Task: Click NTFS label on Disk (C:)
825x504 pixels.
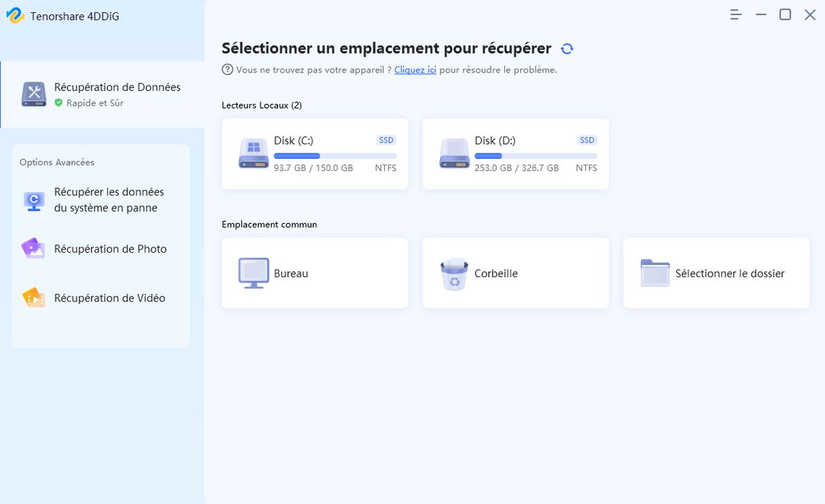Action: pos(386,168)
